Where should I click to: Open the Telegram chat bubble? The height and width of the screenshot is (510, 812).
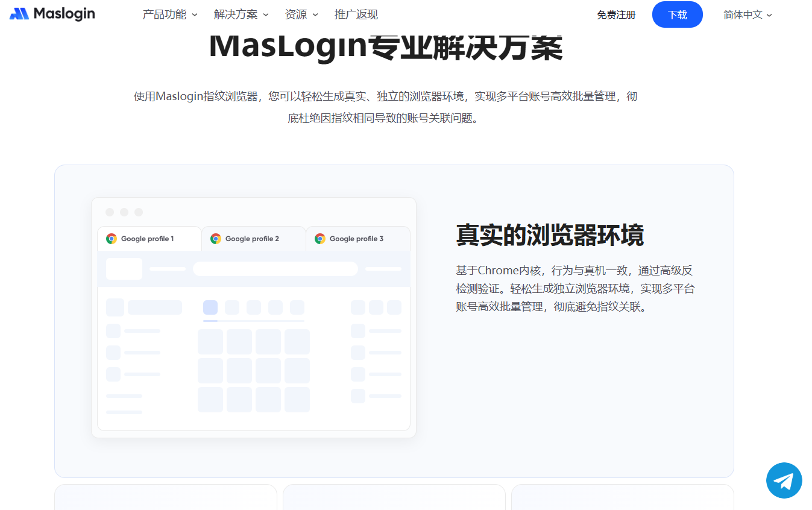tap(784, 480)
